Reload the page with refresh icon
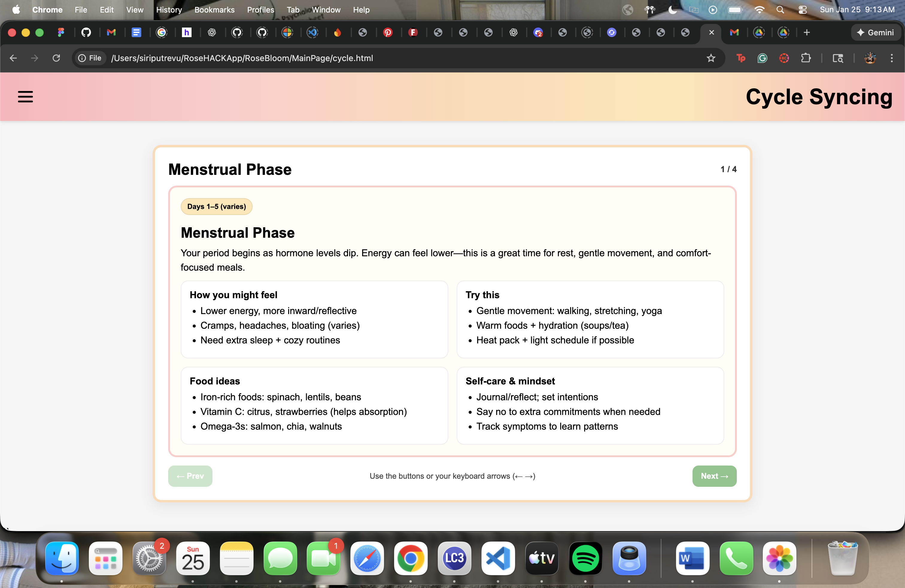This screenshot has height=588, width=905. point(56,58)
